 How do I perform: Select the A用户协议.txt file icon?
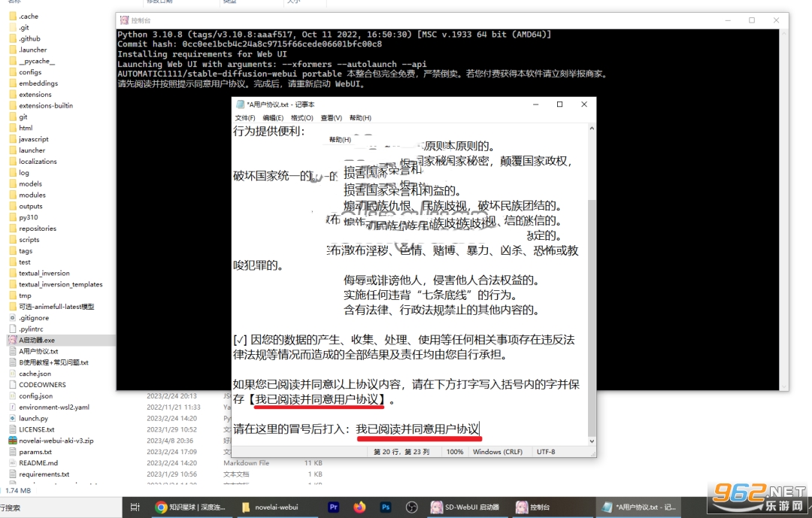pyautogui.click(x=13, y=350)
